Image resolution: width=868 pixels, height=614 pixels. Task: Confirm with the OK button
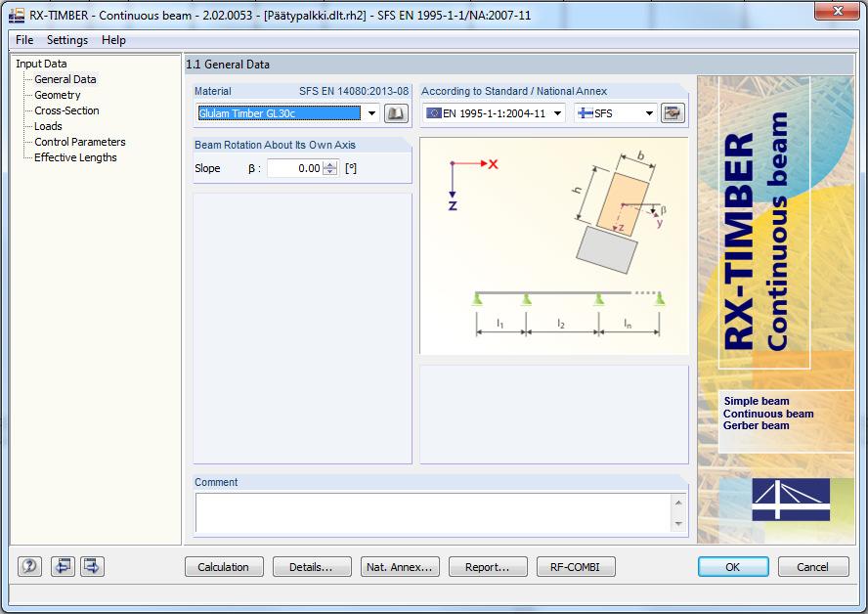tap(733, 566)
